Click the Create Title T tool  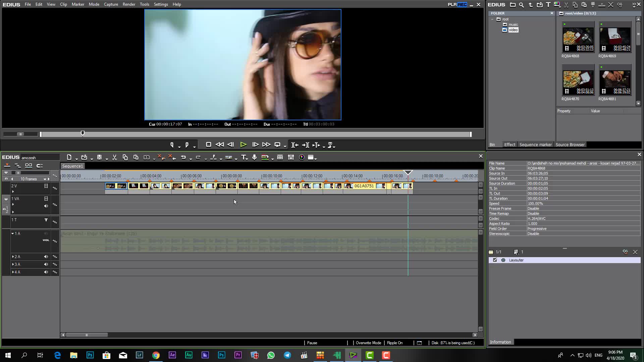pyautogui.click(x=244, y=157)
